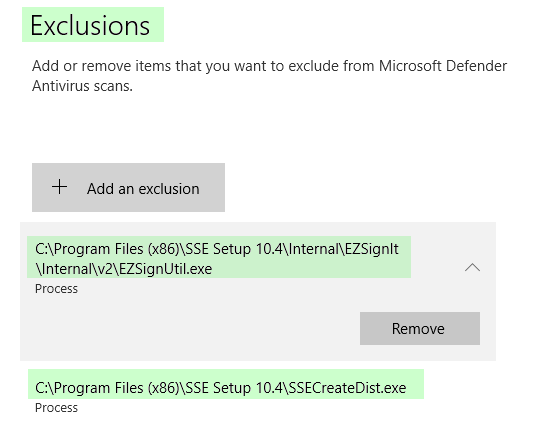The width and height of the screenshot is (533, 434).
Task: Click 'Antivirus scans.' text line
Action: pyautogui.click(x=82, y=86)
